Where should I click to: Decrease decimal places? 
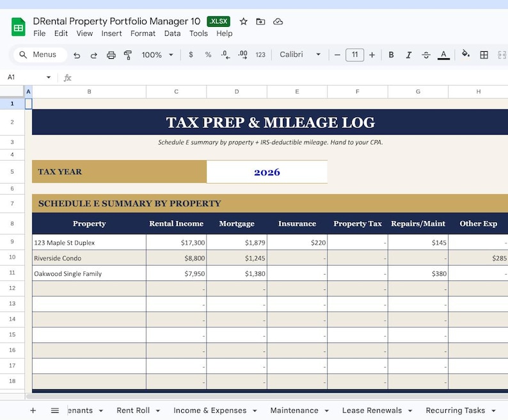pos(225,55)
